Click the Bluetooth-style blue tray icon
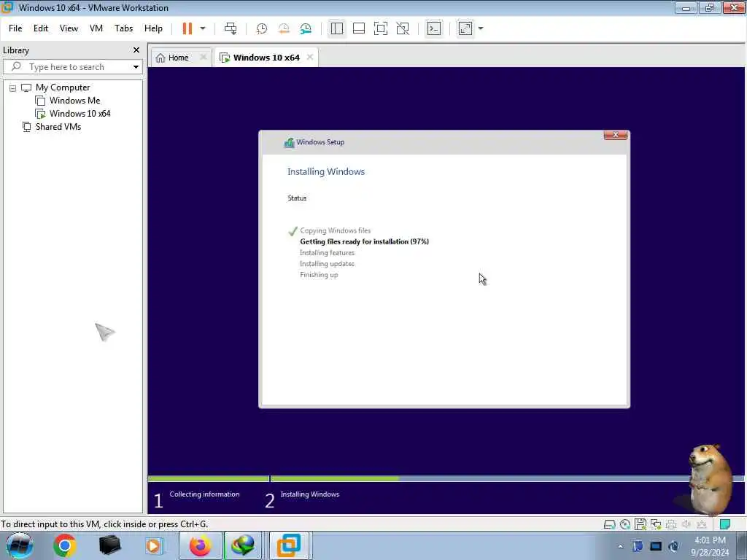747x560 pixels. tap(638, 546)
